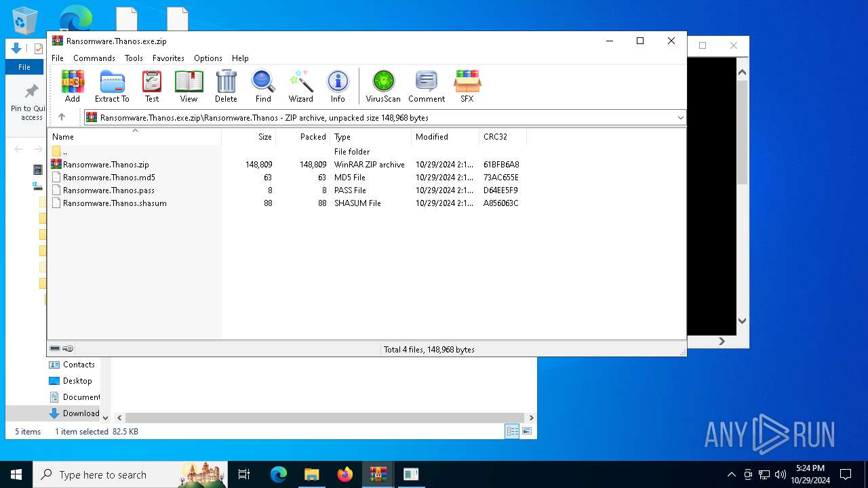Switch to the console app taskbar button
Viewport: 868px width, 488px height.
tap(411, 474)
